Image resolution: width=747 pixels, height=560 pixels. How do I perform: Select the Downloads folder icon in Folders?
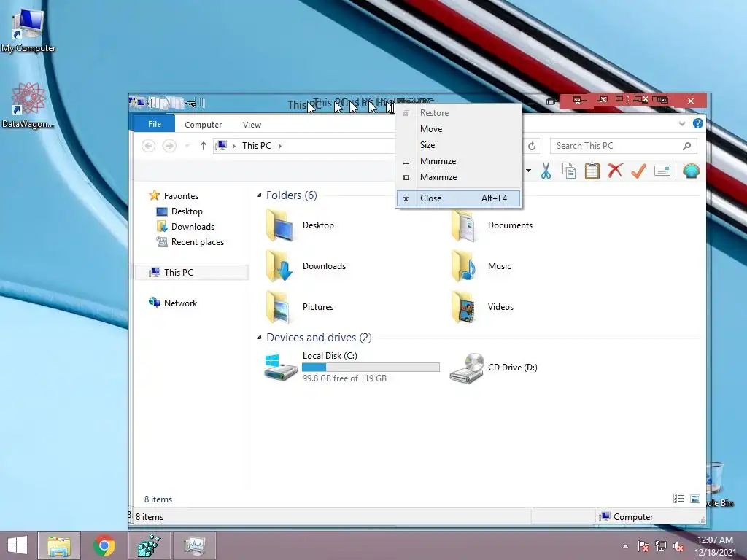pyautogui.click(x=279, y=266)
